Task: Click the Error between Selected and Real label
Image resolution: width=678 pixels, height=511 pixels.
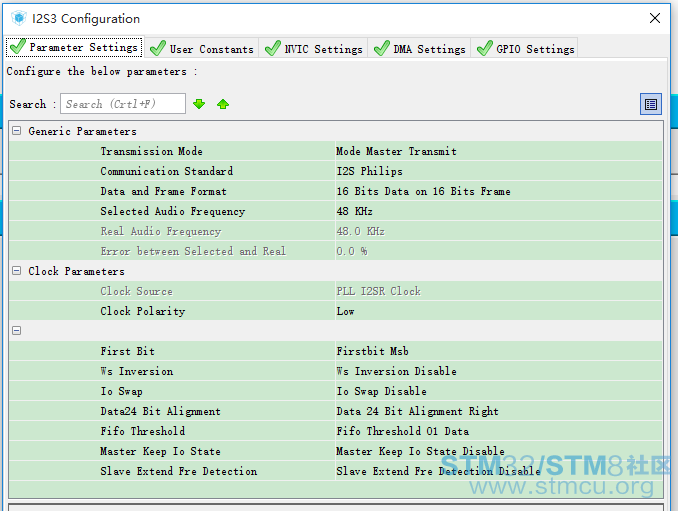Action: (x=193, y=251)
